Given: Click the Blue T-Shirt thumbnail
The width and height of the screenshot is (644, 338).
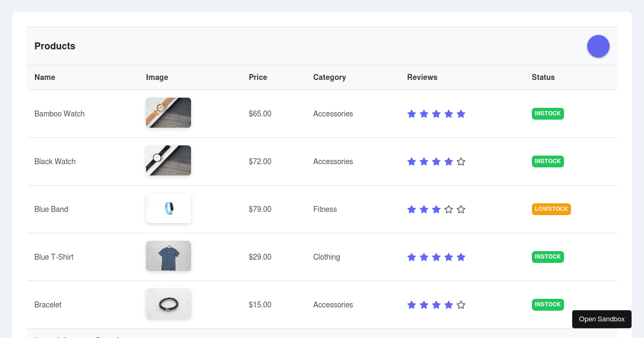Looking at the screenshot, I should (169, 256).
